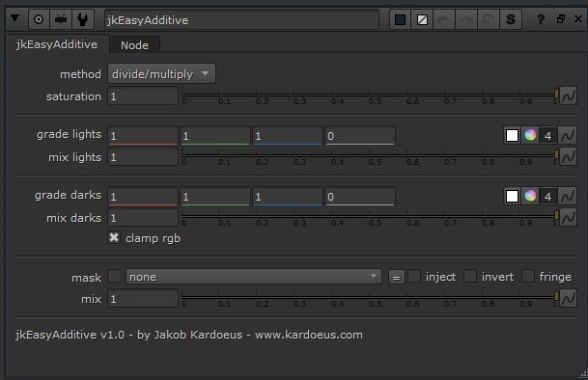Click the bug-shaped icon in header
588x380 pixels.
tap(61, 19)
